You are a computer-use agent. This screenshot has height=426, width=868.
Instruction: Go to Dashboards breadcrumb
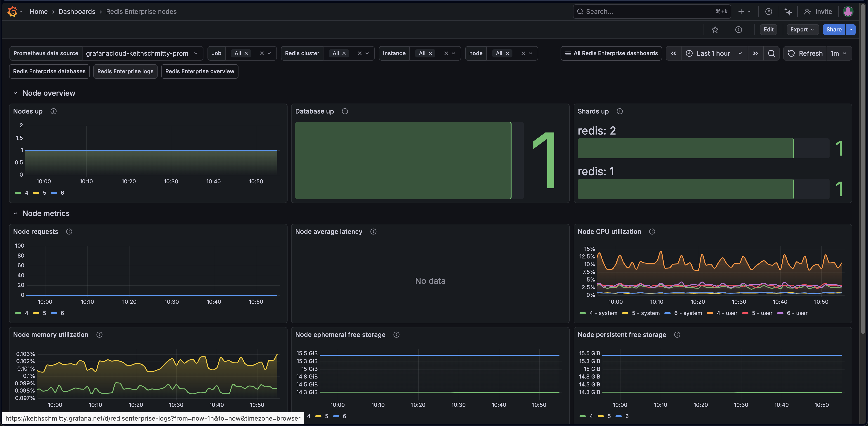(77, 12)
